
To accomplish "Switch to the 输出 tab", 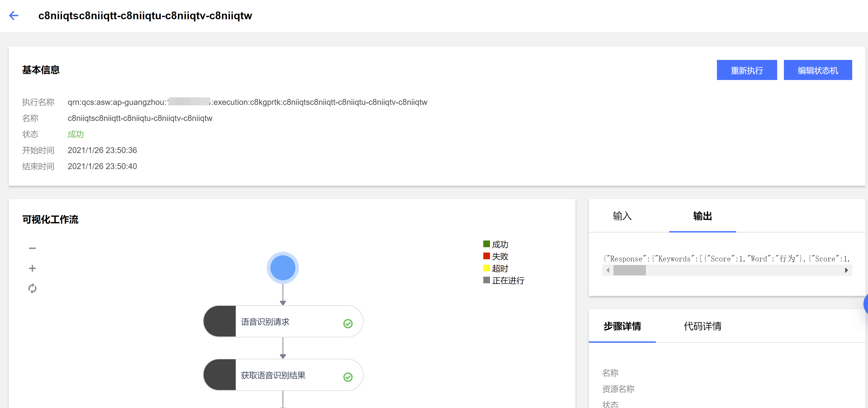I will (702, 216).
